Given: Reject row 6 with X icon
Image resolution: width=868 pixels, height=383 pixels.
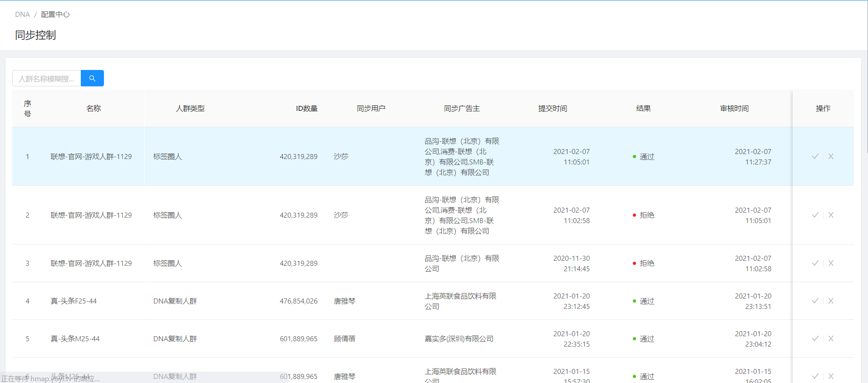Looking at the screenshot, I should pyautogui.click(x=831, y=376).
